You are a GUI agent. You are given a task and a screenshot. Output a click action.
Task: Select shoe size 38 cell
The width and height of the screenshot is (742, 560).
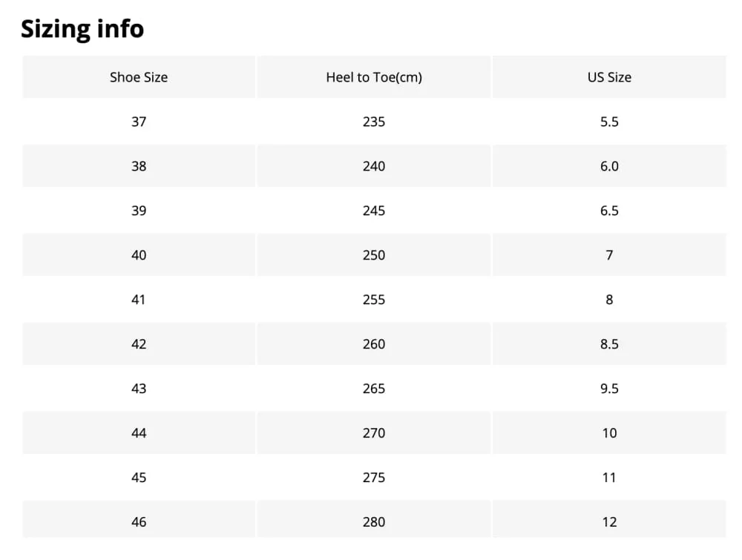coord(139,166)
